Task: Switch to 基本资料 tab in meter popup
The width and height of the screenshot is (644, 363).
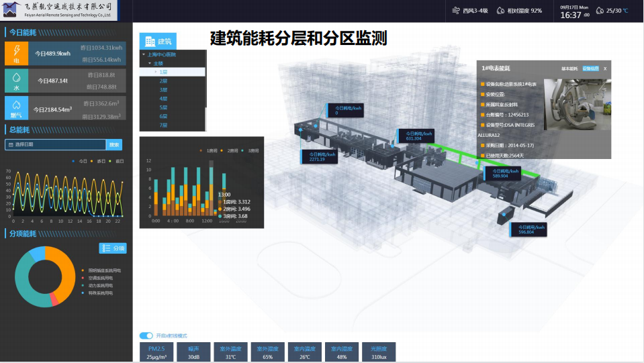Action: (x=569, y=68)
